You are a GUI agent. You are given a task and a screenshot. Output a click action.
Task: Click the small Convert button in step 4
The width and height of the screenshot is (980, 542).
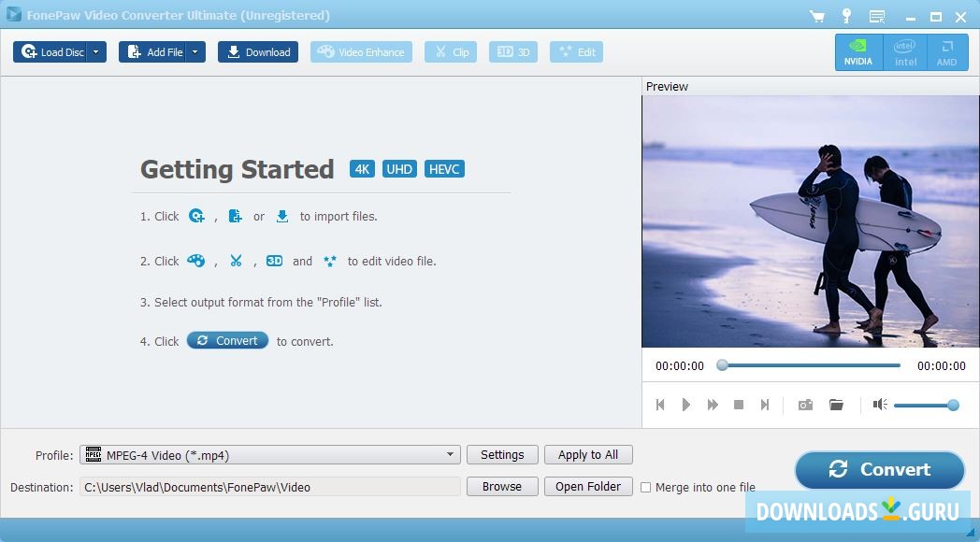click(x=227, y=340)
